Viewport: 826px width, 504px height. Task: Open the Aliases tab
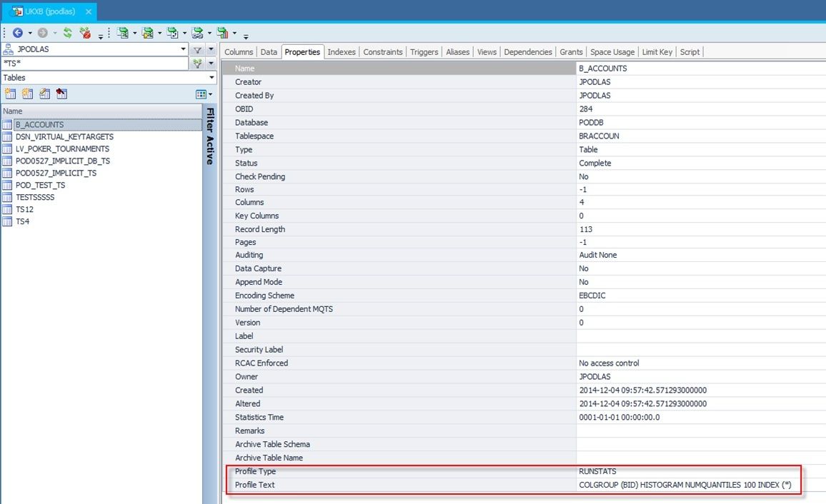(x=458, y=51)
